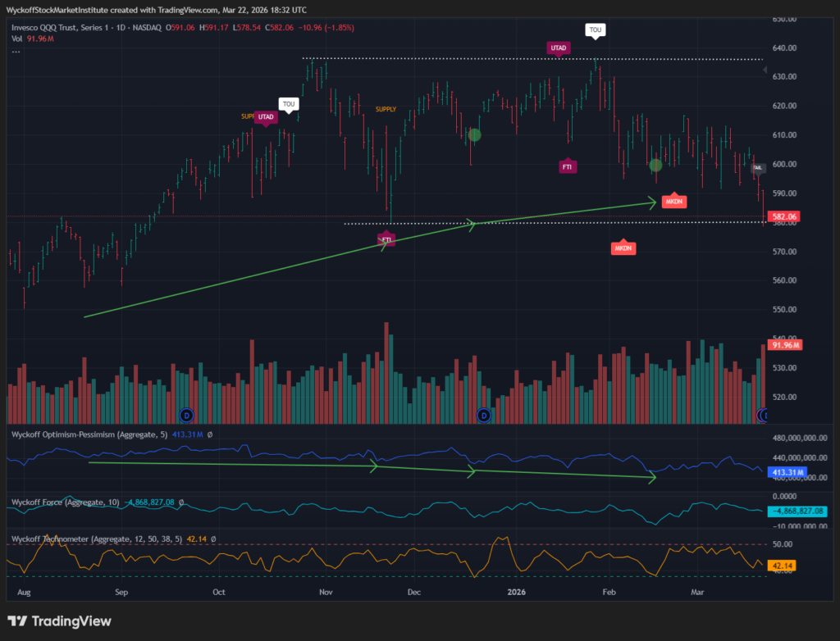Click the red MKDN label beside the green arrow
The image size is (840, 641).
(673, 201)
